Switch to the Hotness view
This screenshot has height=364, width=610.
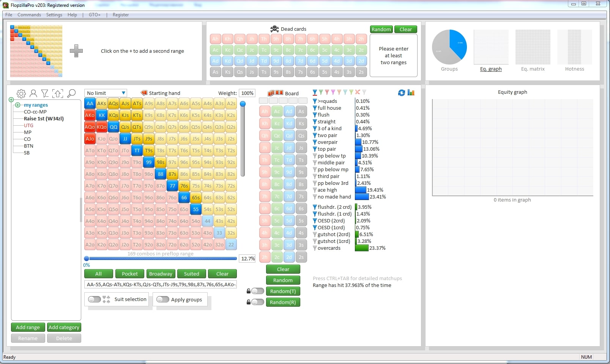tap(575, 51)
